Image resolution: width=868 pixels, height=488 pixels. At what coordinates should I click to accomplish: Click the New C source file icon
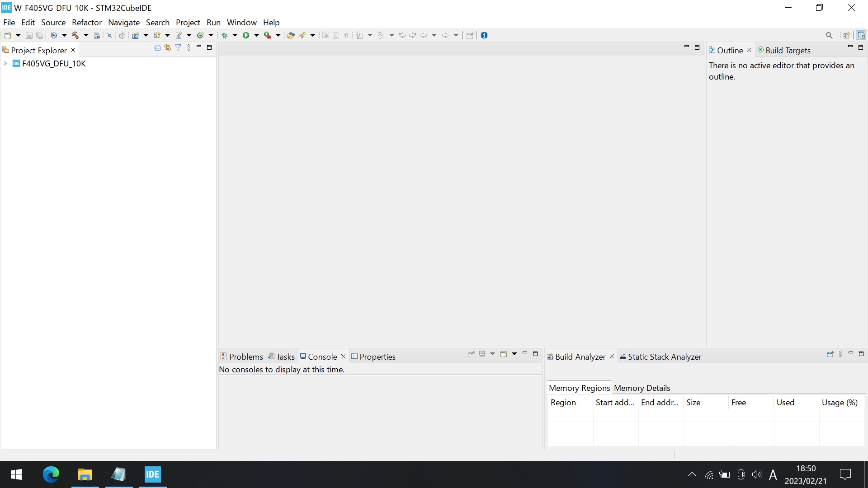coord(179,35)
